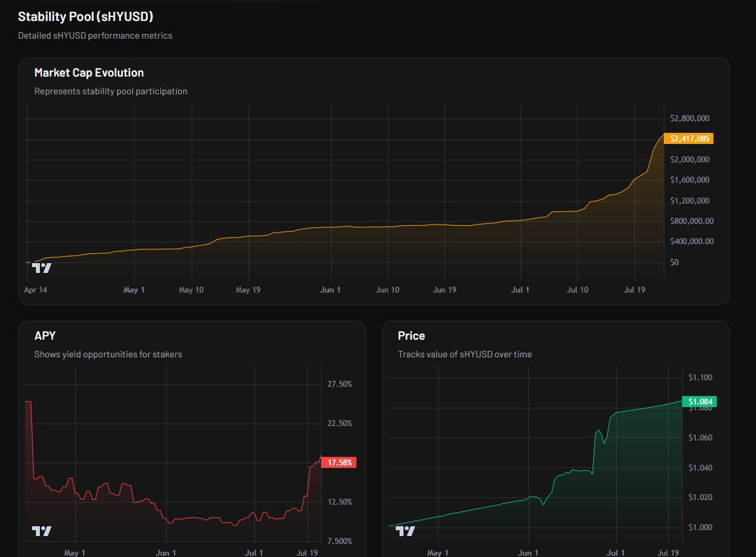
Task: Click the $400,000.00 axis label
Action: [692, 242]
